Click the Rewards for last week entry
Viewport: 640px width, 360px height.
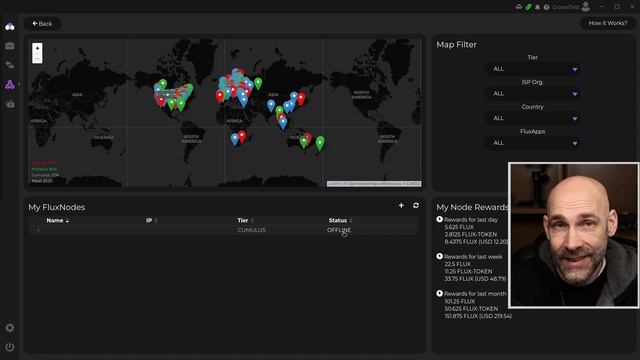point(473,257)
